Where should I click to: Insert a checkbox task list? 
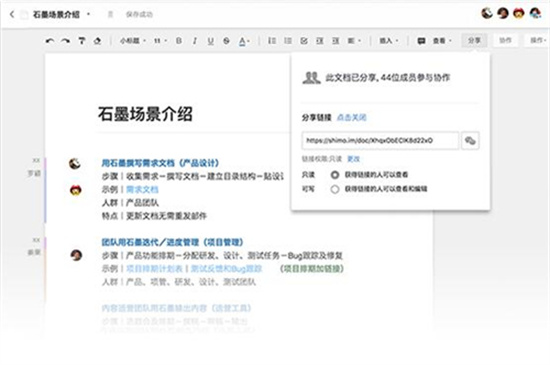(304, 41)
